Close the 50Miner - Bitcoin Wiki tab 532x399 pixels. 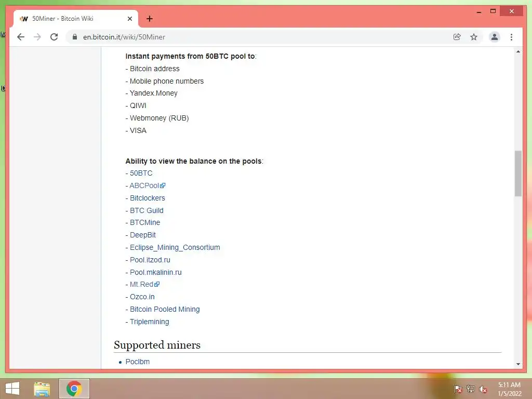click(x=129, y=19)
